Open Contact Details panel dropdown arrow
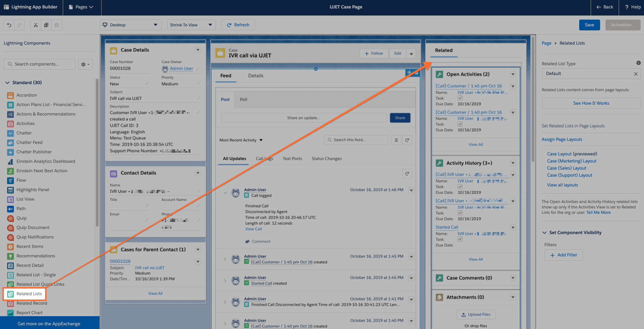Screen dimensions: 644x329 click(x=198, y=173)
